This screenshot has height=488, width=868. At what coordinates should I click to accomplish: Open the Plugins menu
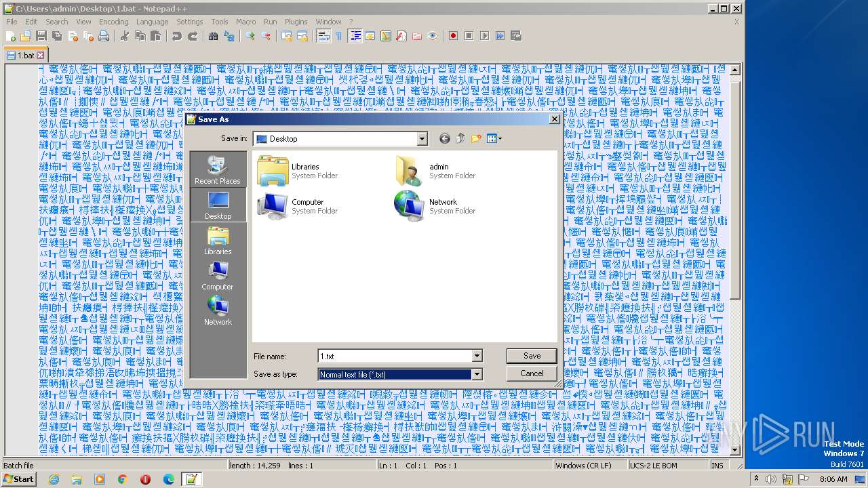[x=296, y=22]
